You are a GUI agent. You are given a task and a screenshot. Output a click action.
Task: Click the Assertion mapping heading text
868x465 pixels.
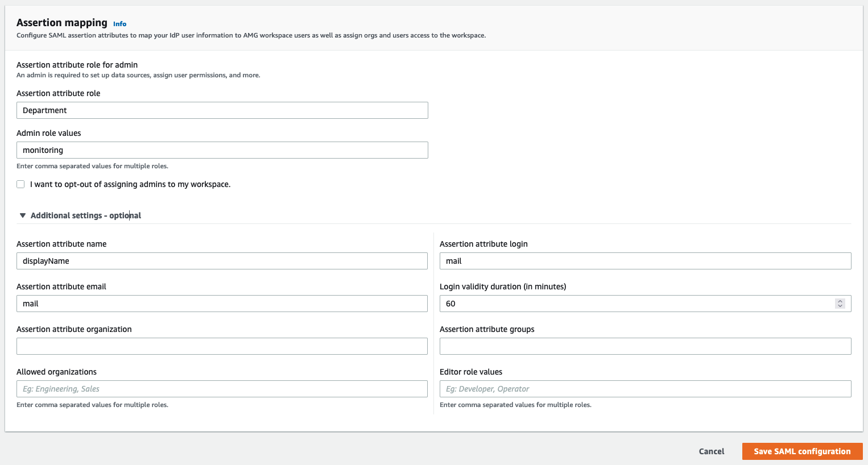pyautogui.click(x=62, y=23)
